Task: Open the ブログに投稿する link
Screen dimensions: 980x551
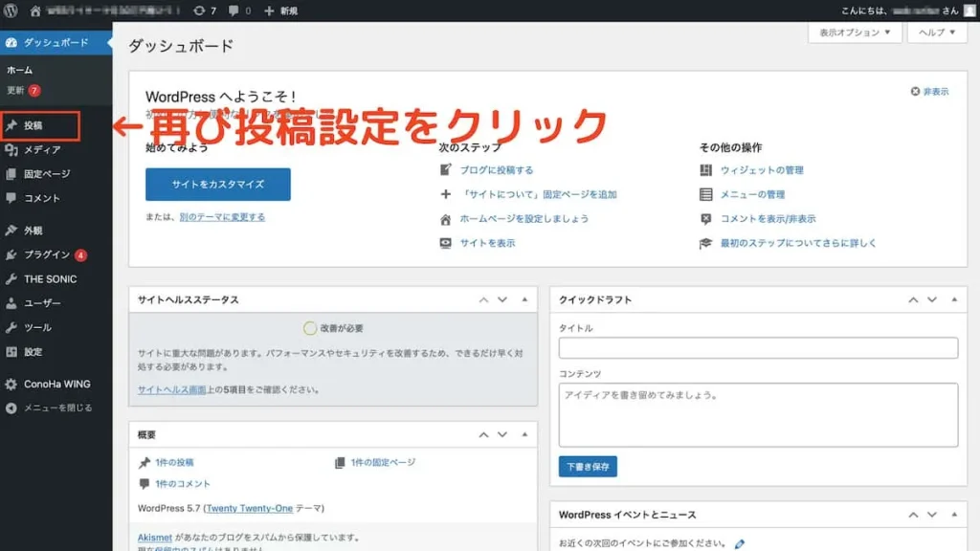Action: coord(497,170)
